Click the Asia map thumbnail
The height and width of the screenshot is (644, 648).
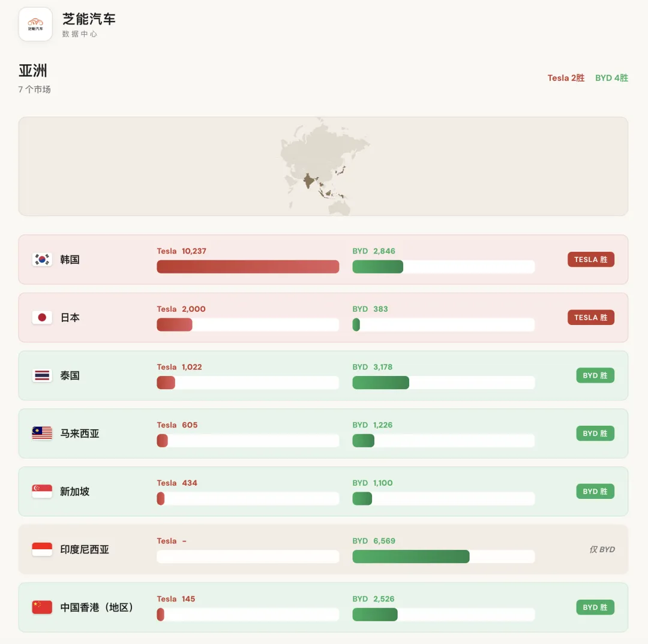323,166
